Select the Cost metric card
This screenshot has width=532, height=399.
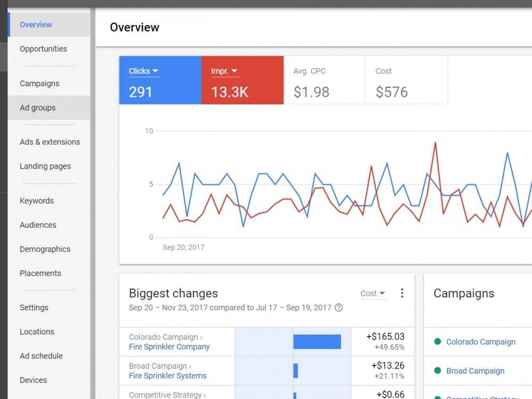406,81
